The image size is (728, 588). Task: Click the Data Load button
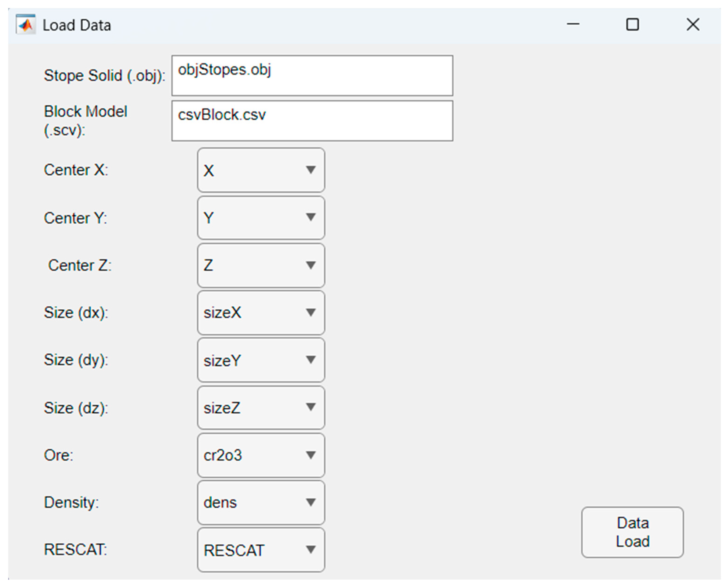coord(632,532)
